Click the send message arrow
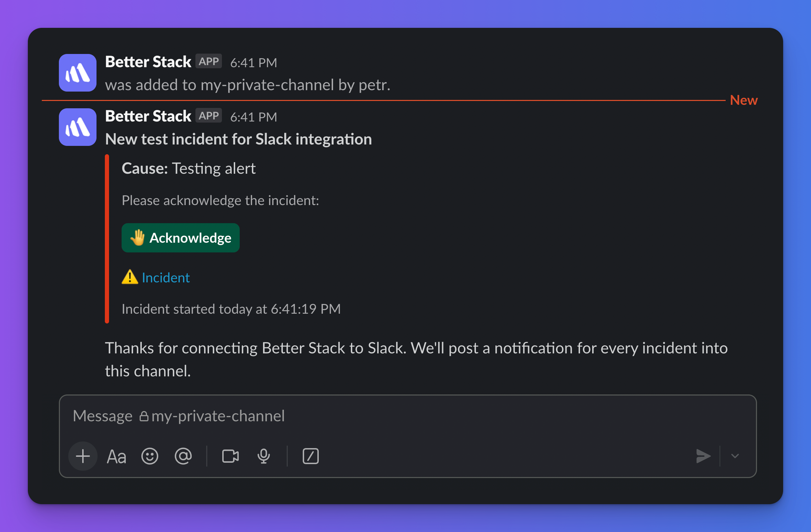Image resolution: width=811 pixels, height=532 pixels. point(703,456)
